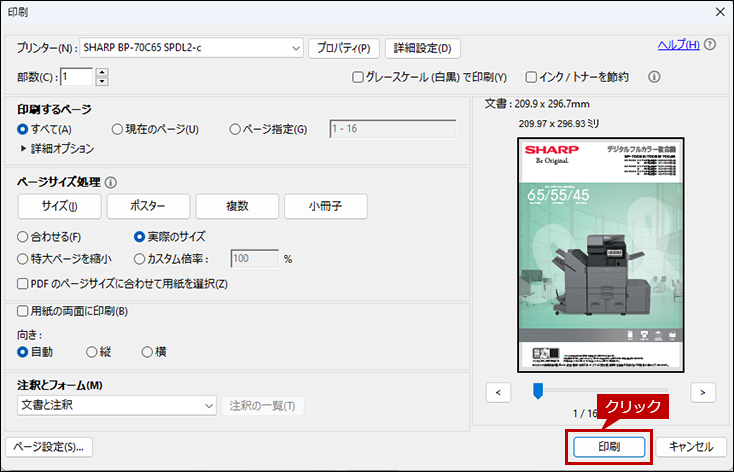Click the 印刷 print button
The image size is (734, 472).
point(609,447)
